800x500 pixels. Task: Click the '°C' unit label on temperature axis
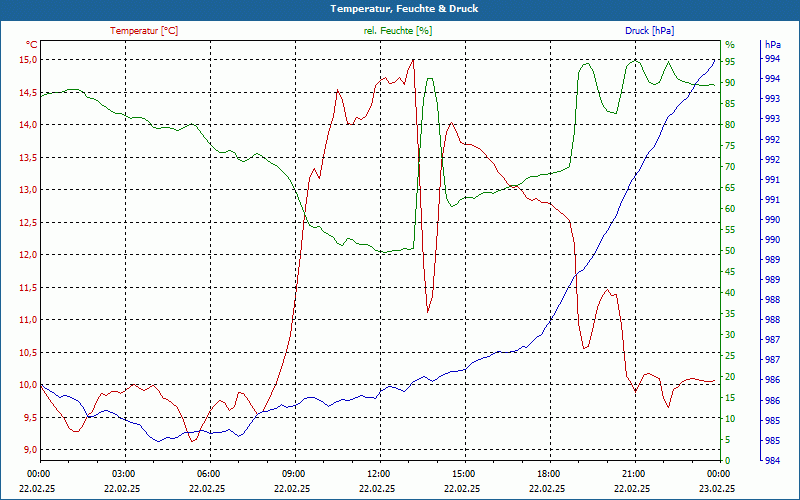(x=32, y=45)
